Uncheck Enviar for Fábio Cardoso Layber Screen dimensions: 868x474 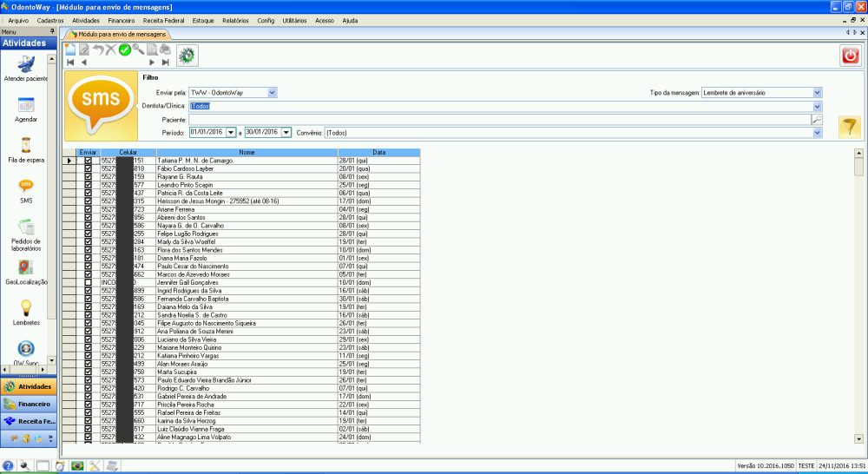click(88, 168)
